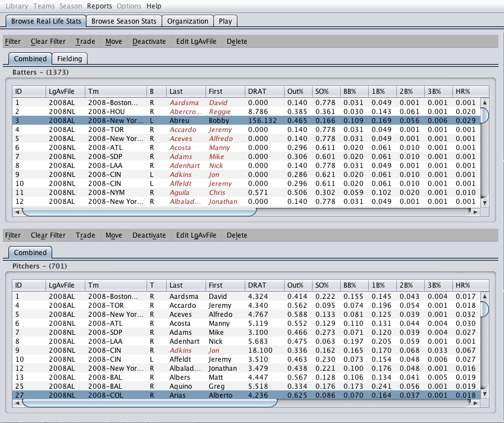Select Albers Matt row in Pitchers table
This screenshot has height=423, width=504.
click(246, 377)
